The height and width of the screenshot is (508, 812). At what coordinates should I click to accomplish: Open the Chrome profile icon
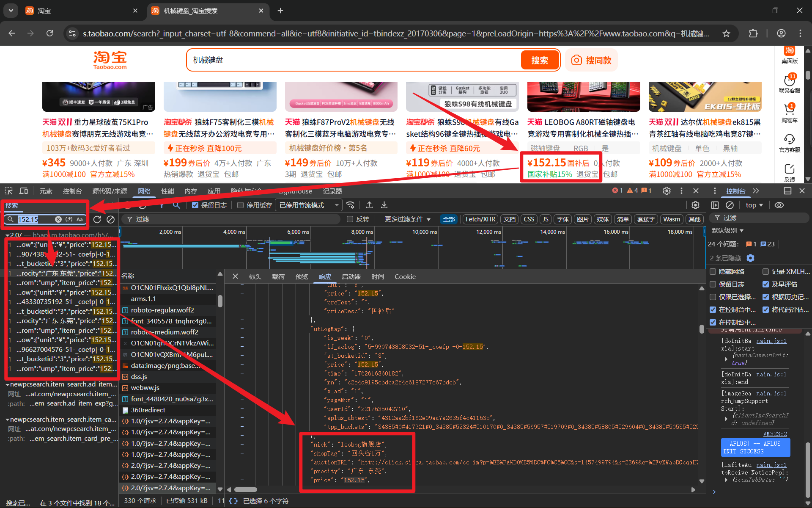[781, 33]
